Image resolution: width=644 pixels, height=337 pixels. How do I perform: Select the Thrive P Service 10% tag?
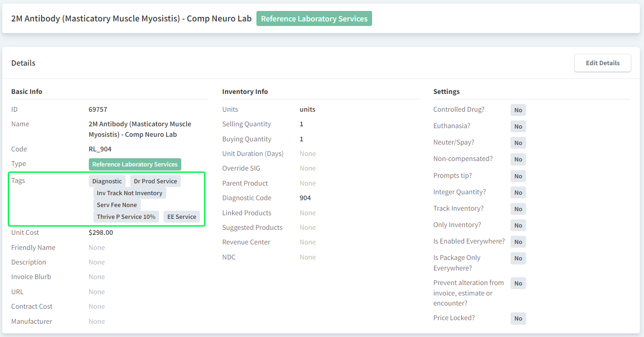(x=126, y=217)
